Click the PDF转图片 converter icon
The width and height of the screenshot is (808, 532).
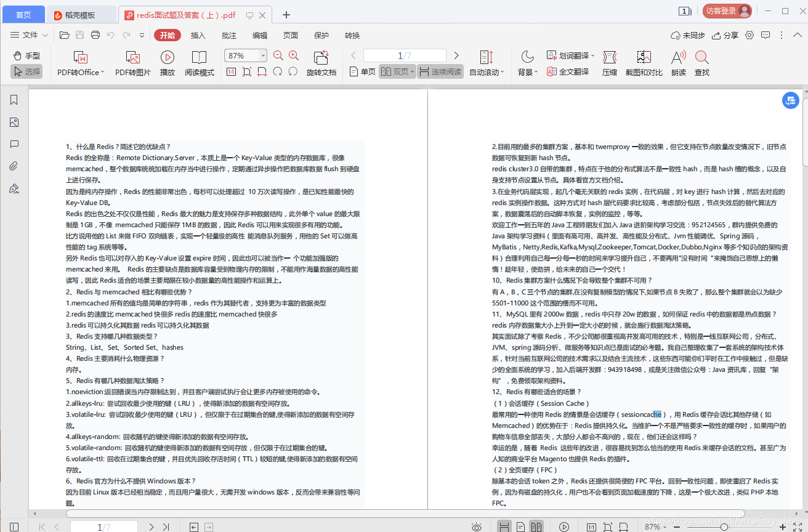(x=133, y=57)
